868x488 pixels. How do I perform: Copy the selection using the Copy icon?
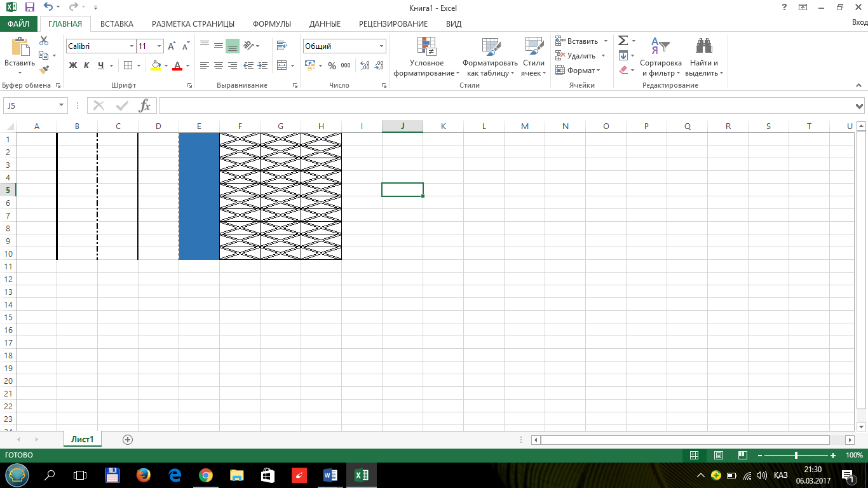[x=44, y=55]
